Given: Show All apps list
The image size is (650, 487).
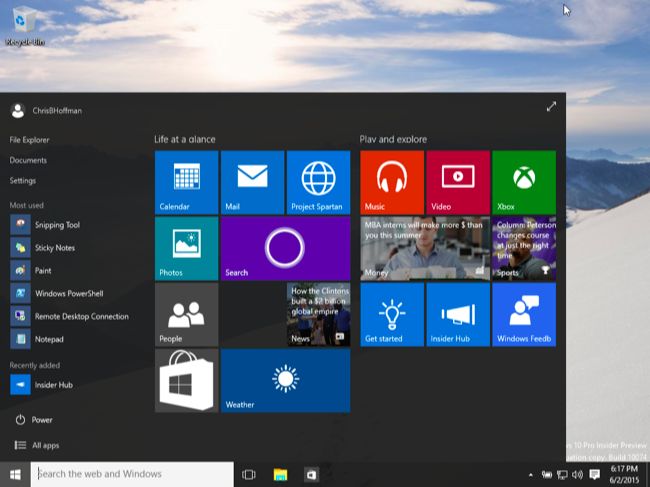Looking at the screenshot, I should pos(37,445).
